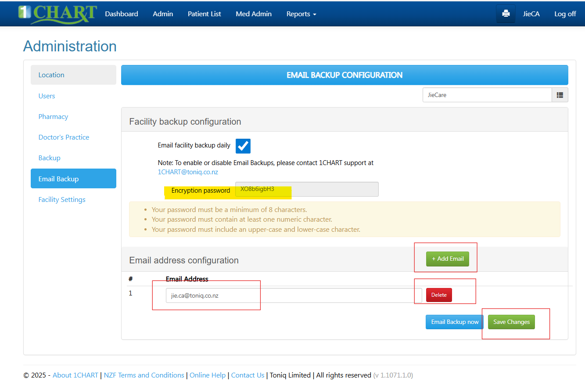
Task: Click the Facility backup configuration heading
Action: [x=185, y=122]
